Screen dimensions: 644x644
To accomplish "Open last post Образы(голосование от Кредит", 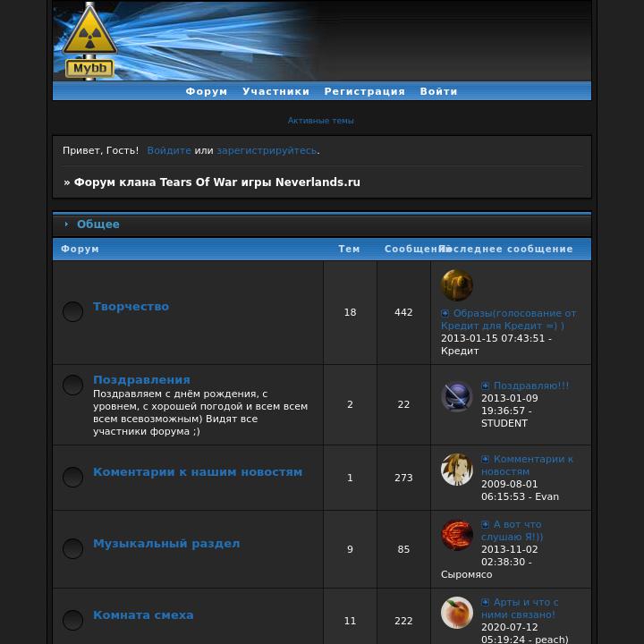I will tap(509, 319).
